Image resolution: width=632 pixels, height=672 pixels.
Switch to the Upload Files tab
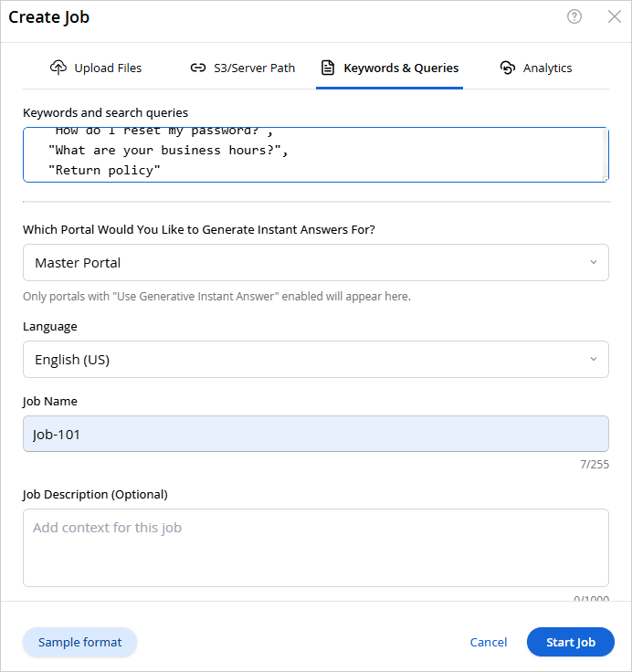(x=96, y=68)
